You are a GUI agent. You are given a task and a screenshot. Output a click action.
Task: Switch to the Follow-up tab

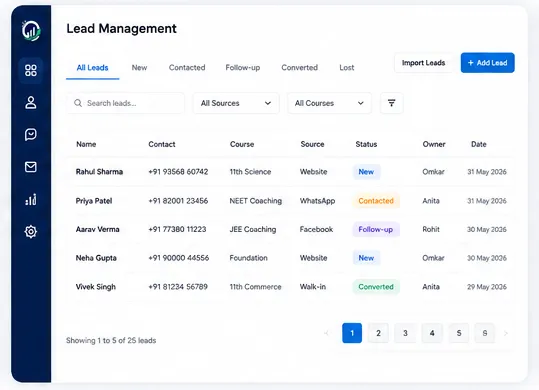tap(243, 68)
